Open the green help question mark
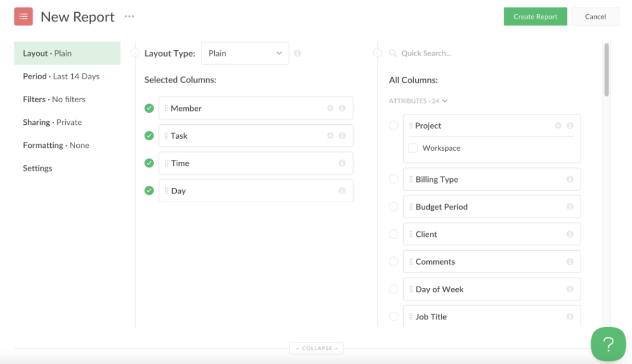Viewport: 632px width, 364px height. pos(608,345)
